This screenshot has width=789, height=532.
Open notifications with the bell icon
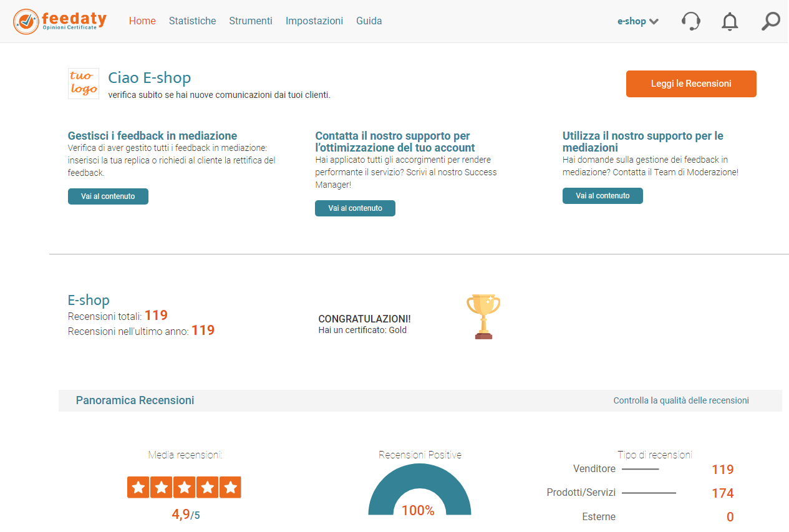pos(729,21)
